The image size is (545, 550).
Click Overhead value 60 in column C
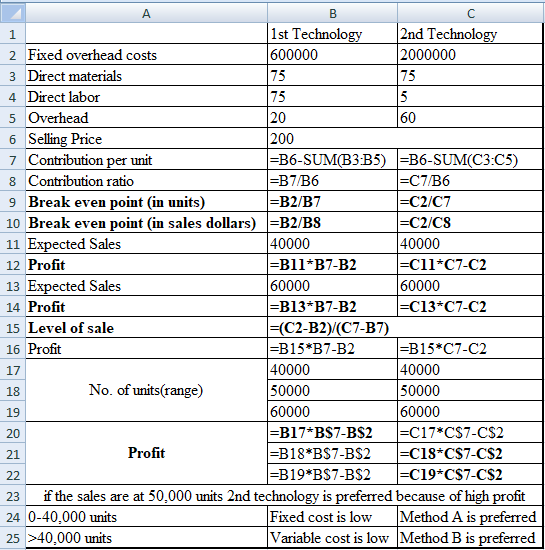coord(470,118)
